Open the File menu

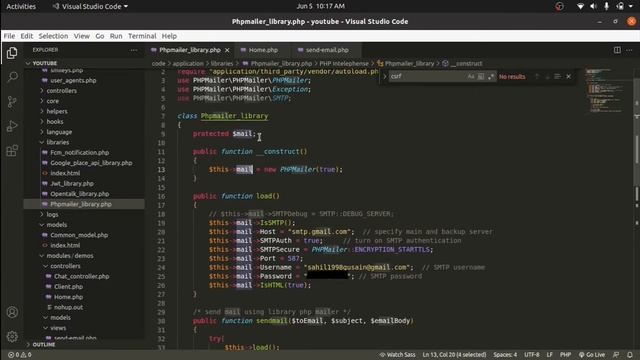pos(9,36)
